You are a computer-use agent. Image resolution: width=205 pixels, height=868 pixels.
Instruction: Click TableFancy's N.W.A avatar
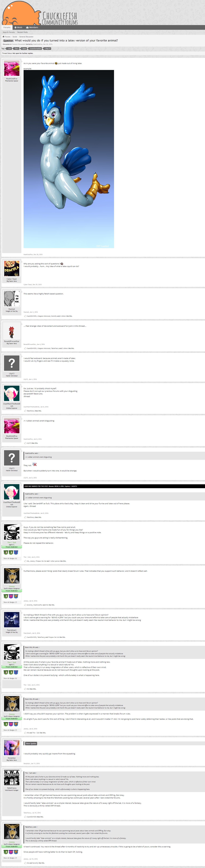coord(11,778)
